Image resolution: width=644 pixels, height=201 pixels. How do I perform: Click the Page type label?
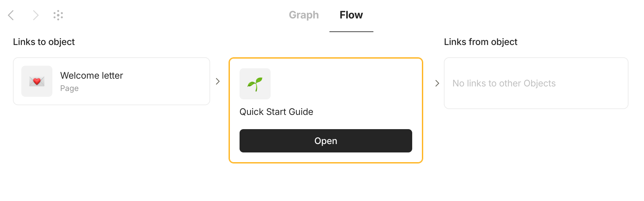(x=69, y=88)
